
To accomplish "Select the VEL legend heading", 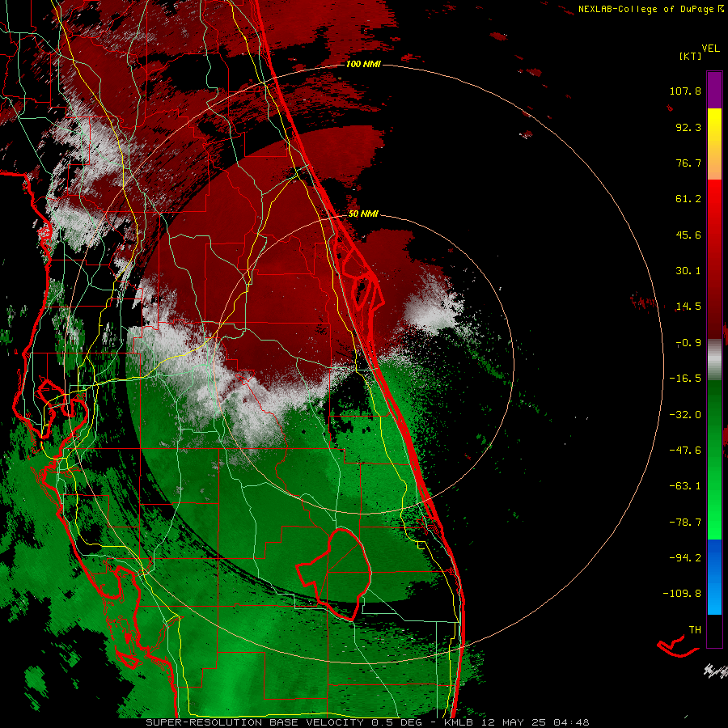I will click(710, 49).
